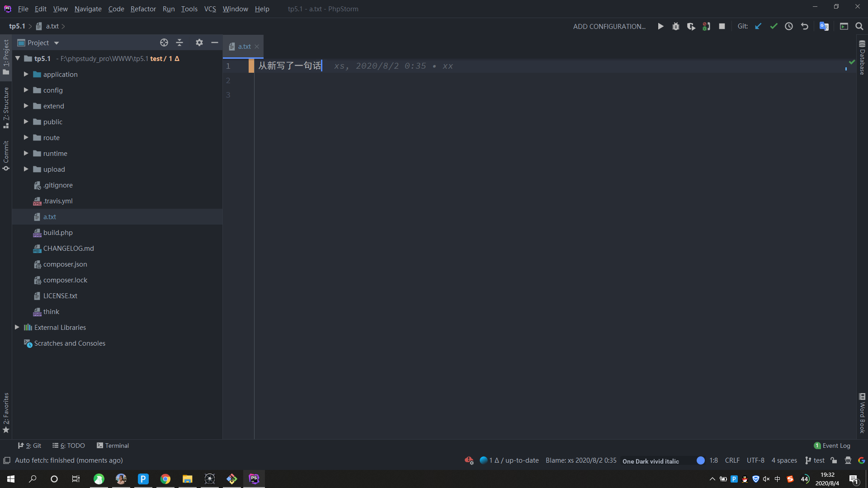Image resolution: width=868 pixels, height=488 pixels.
Task: Open the Word Book side panel
Action: tap(862, 413)
